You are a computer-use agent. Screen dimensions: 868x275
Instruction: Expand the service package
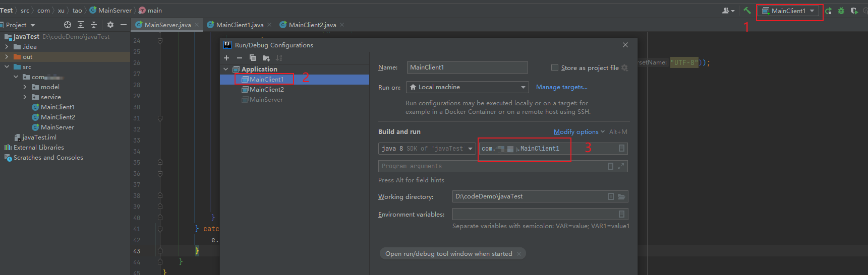[25, 97]
